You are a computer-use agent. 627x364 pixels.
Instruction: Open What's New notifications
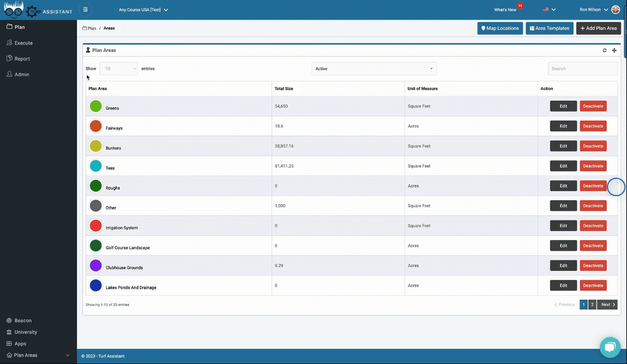pyautogui.click(x=505, y=10)
